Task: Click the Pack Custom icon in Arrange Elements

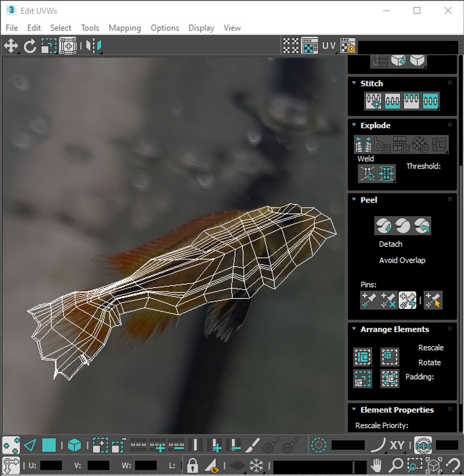Action: [x=363, y=357]
